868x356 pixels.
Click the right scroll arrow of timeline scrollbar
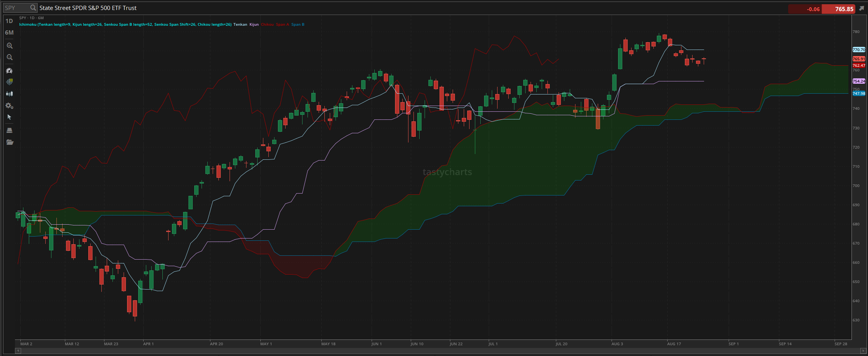coord(863,351)
